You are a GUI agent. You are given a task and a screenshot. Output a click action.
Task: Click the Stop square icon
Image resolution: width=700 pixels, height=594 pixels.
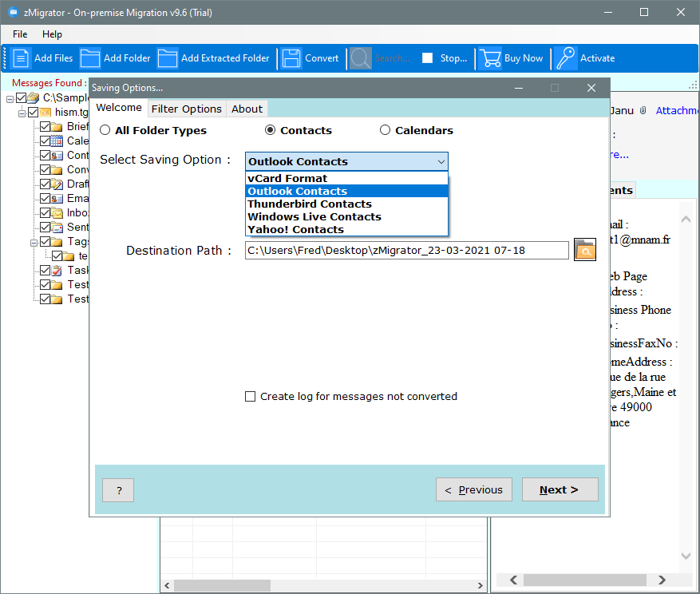[x=427, y=58]
